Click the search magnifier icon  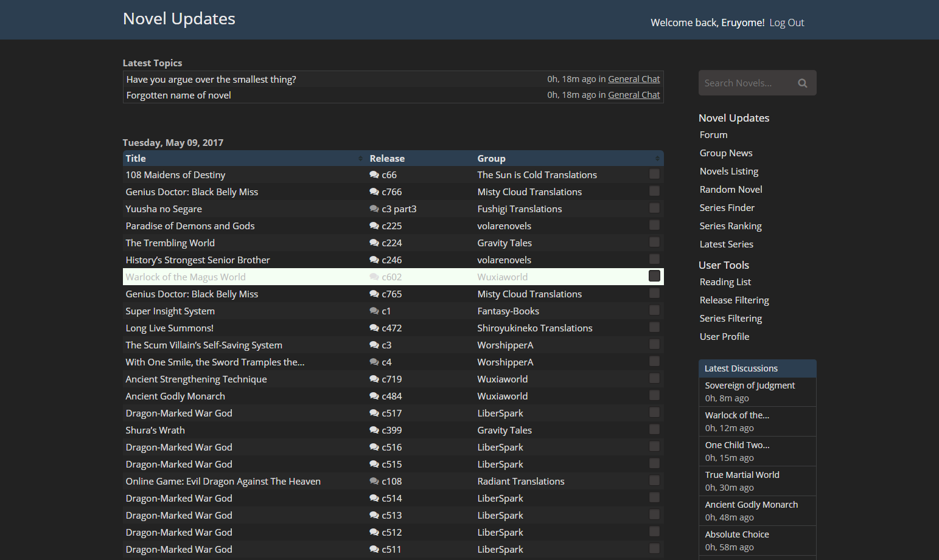[x=802, y=83]
